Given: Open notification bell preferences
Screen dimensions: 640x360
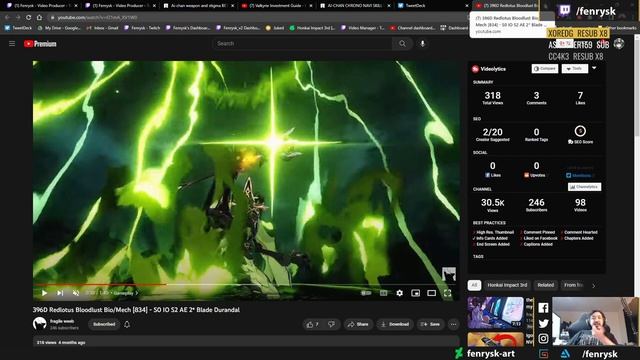Looking at the screenshot, I should pyautogui.click(x=127, y=324).
